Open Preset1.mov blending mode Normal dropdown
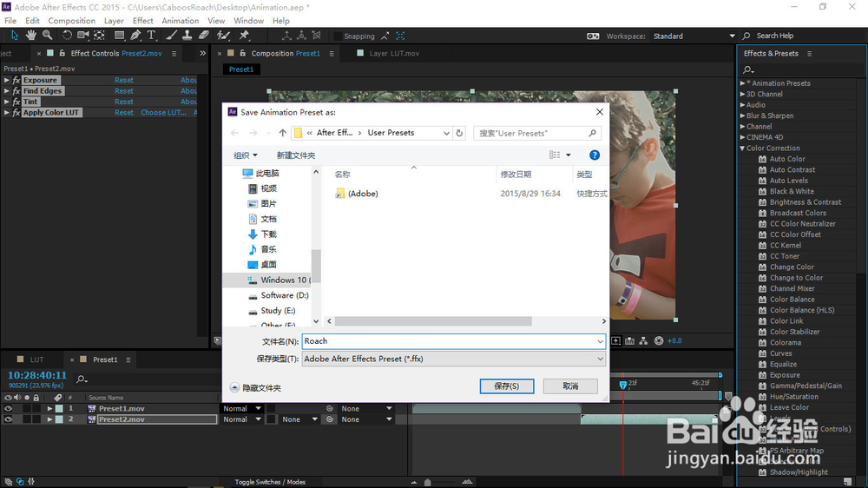868x488 pixels. 241,408
